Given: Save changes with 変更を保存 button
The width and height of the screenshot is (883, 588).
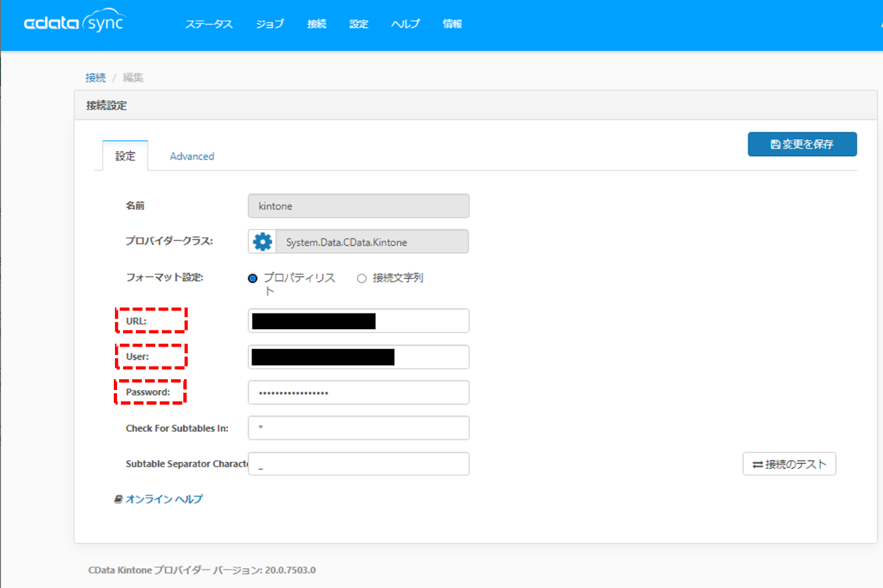Looking at the screenshot, I should 802,144.
